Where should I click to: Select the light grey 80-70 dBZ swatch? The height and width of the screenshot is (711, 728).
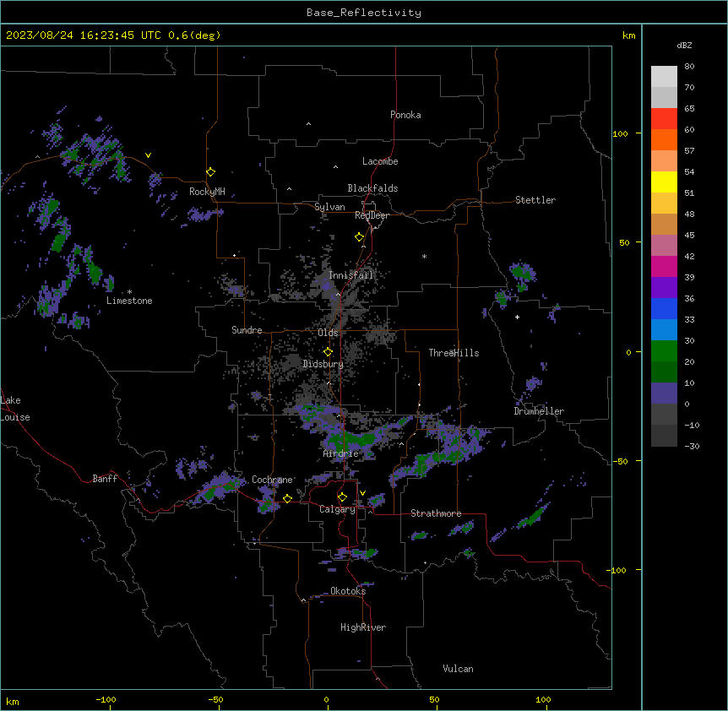click(664, 77)
